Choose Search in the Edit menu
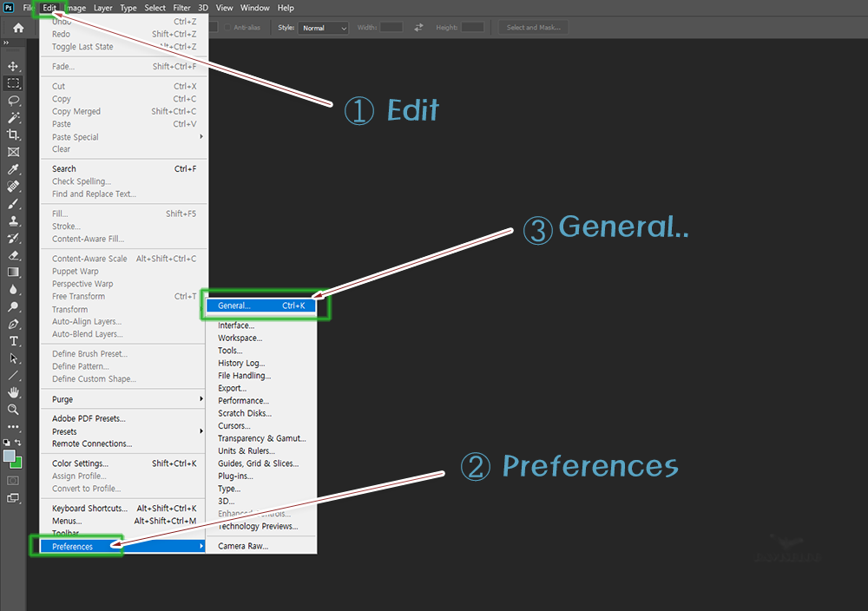This screenshot has width=868, height=611. point(124,168)
